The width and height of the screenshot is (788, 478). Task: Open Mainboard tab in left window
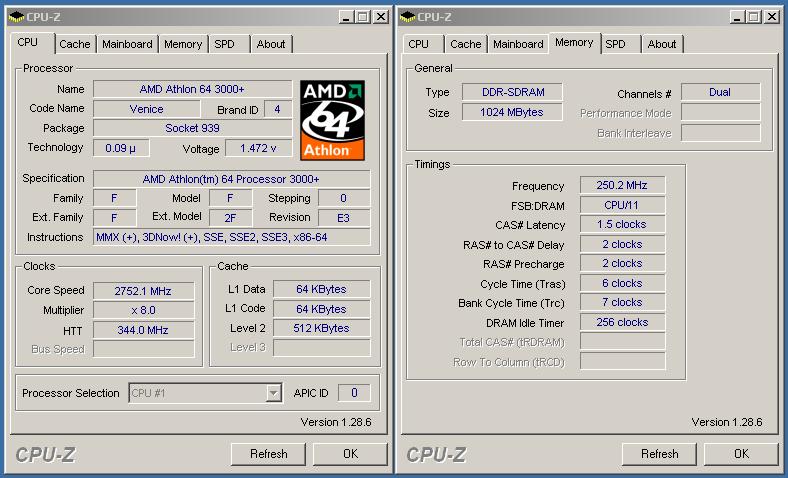point(127,44)
